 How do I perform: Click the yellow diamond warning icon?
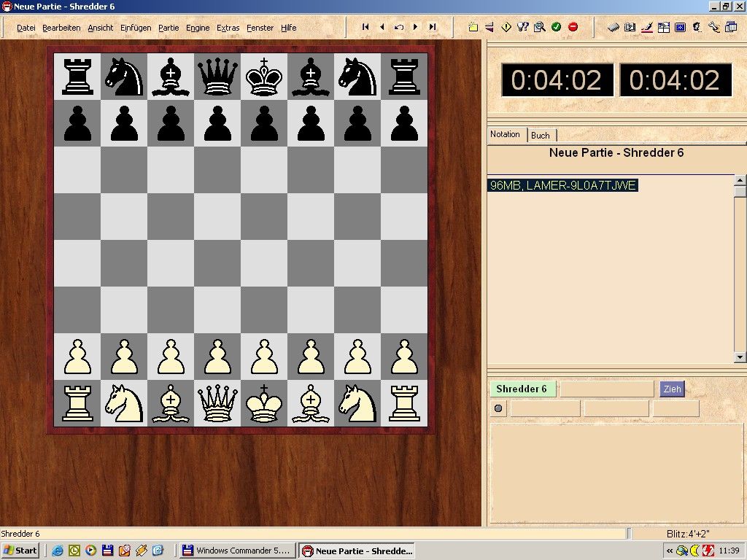pos(506,27)
